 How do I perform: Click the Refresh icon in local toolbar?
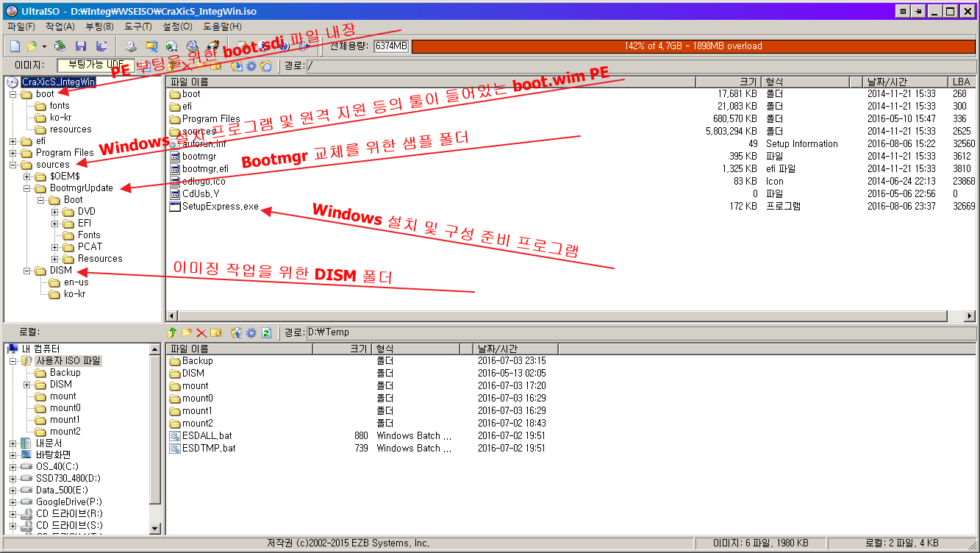tap(266, 333)
